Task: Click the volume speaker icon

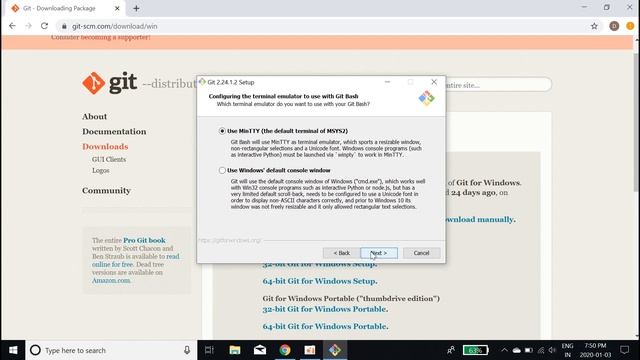Action: pos(552,350)
